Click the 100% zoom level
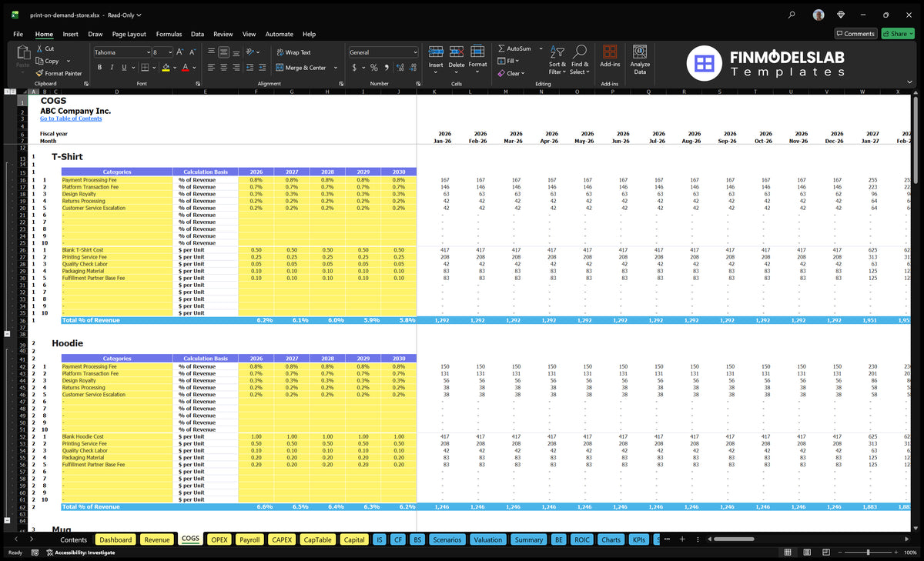 (x=911, y=553)
